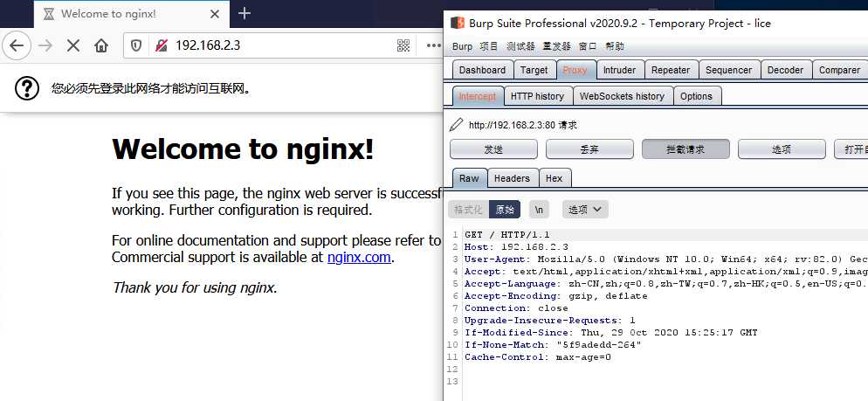This screenshot has height=401, width=868.
Task: Open the 项目 menu in Burp
Action: pyautogui.click(x=489, y=46)
